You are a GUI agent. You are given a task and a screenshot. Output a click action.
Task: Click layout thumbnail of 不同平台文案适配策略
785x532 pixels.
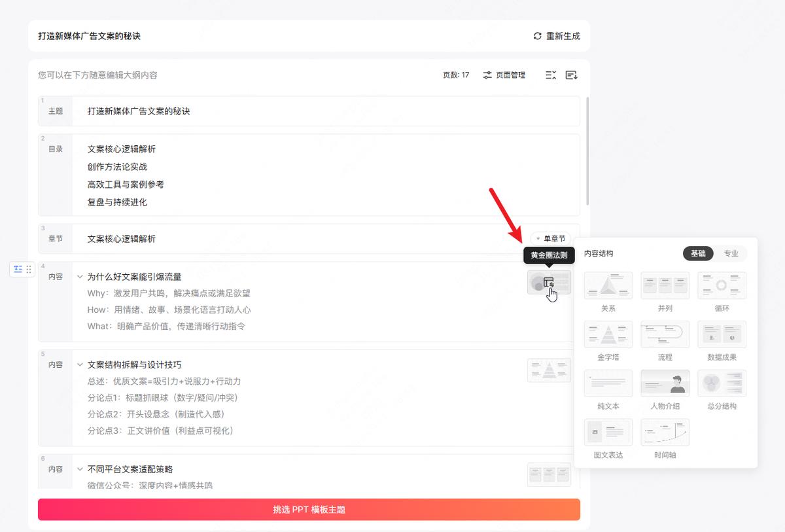pyautogui.click(x=549, y=474)
